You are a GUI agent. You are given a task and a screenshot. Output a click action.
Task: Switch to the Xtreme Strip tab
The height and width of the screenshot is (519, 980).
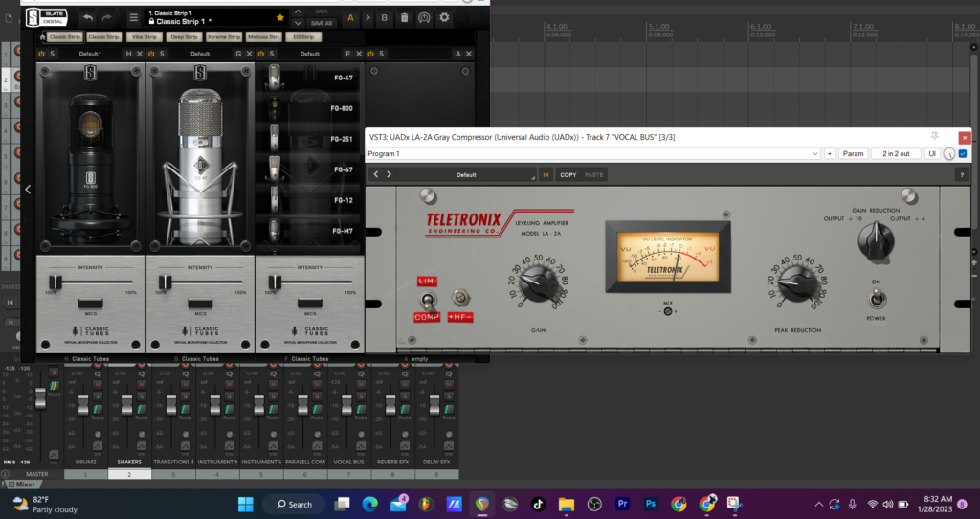(224, 37)
